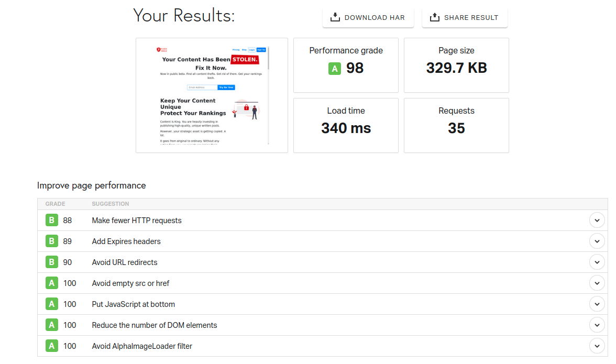The width and height of the screenshot is (616, 364).
Task: Click score 90 in the URL redirects row
Action: (68, 262)
